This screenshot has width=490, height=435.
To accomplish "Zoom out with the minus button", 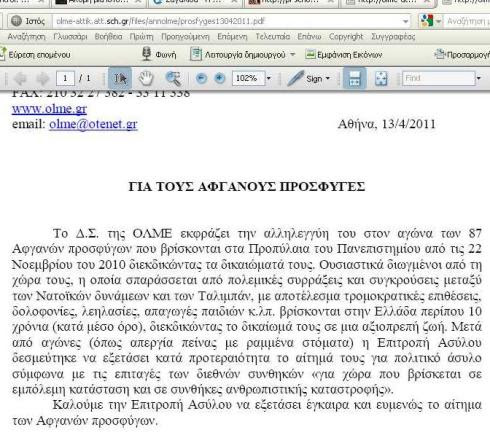I will 201,78.
